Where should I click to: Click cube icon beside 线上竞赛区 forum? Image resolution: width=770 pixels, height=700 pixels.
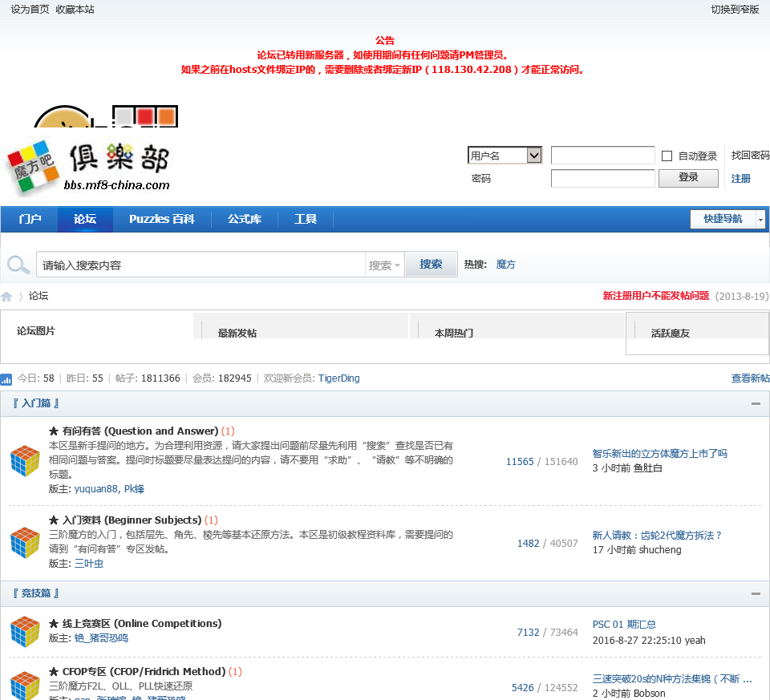[25, 631]
